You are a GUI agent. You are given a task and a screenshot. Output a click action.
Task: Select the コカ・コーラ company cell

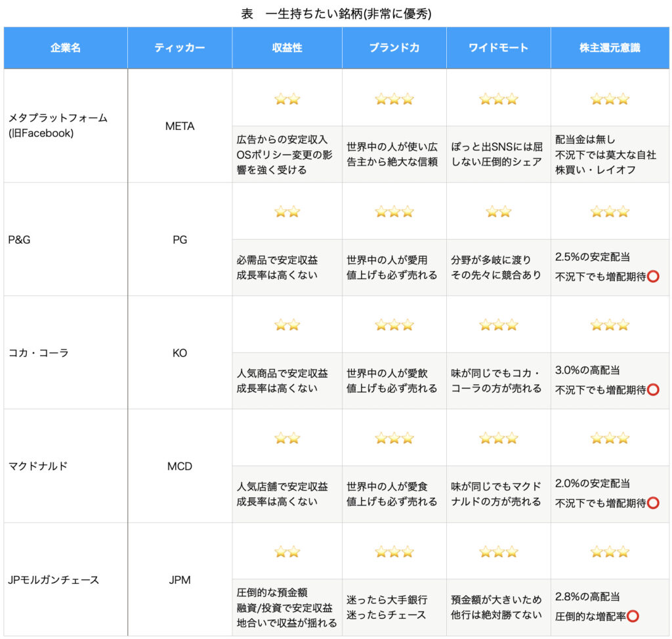click(66, 353)
